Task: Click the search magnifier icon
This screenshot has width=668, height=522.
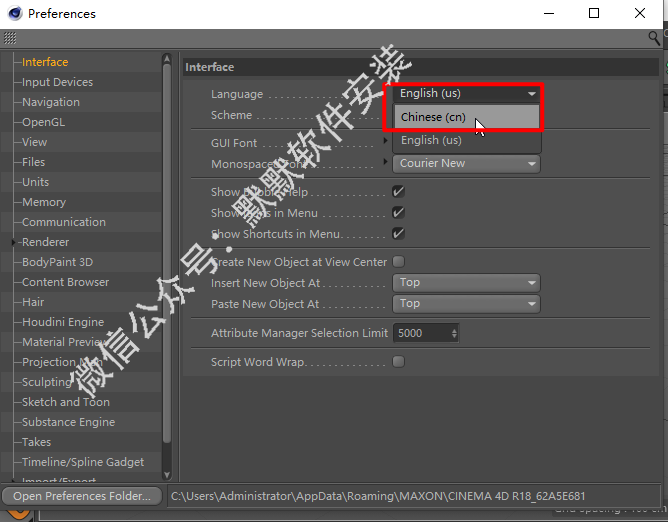Action: [x=654, y=38]
